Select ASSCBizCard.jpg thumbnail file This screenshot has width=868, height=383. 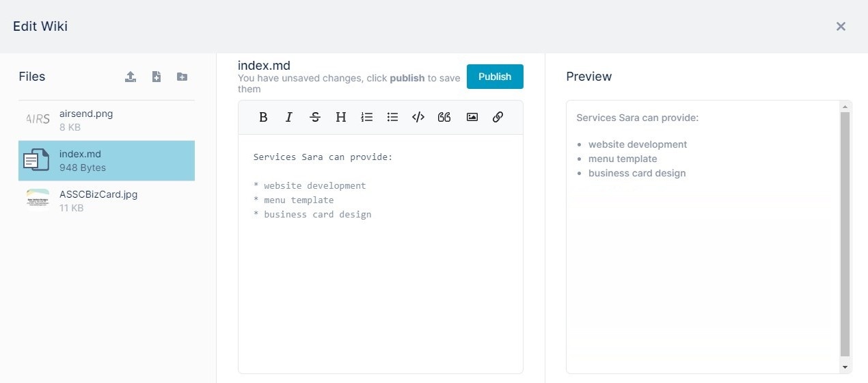point(107,201)
